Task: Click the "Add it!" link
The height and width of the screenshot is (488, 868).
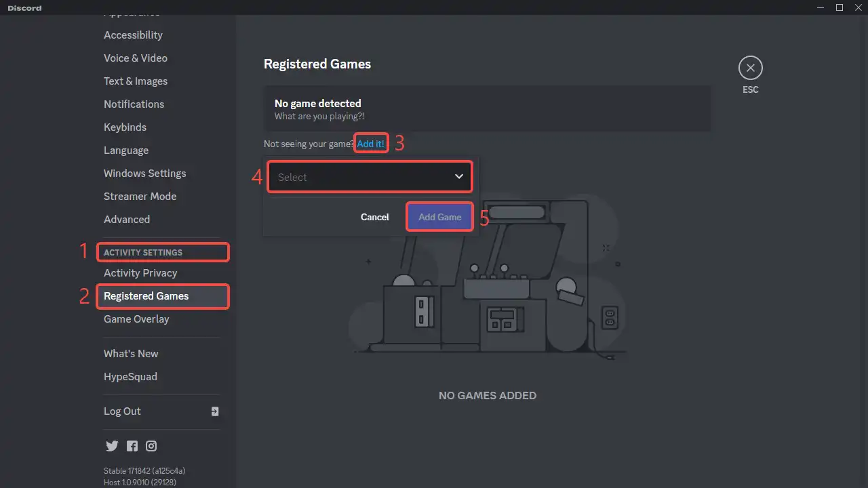Action: 371,144
